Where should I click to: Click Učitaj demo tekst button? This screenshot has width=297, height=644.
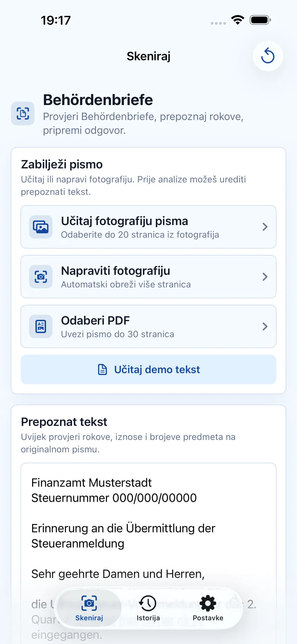tap(148, 369)
